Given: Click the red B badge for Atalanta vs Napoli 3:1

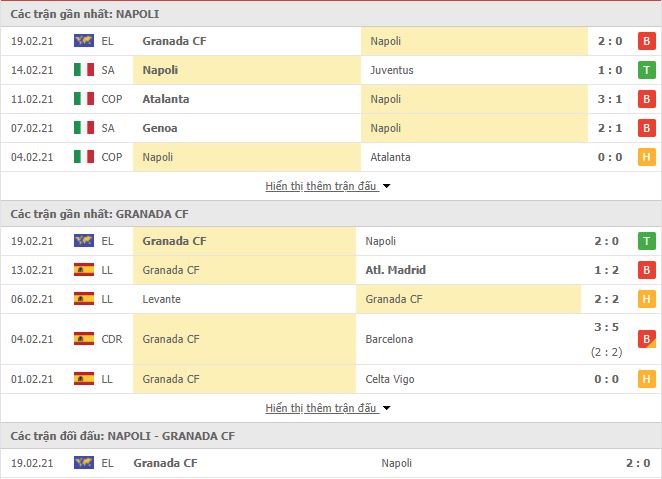Looking at the screenshot, I should [x=646, y=99].
